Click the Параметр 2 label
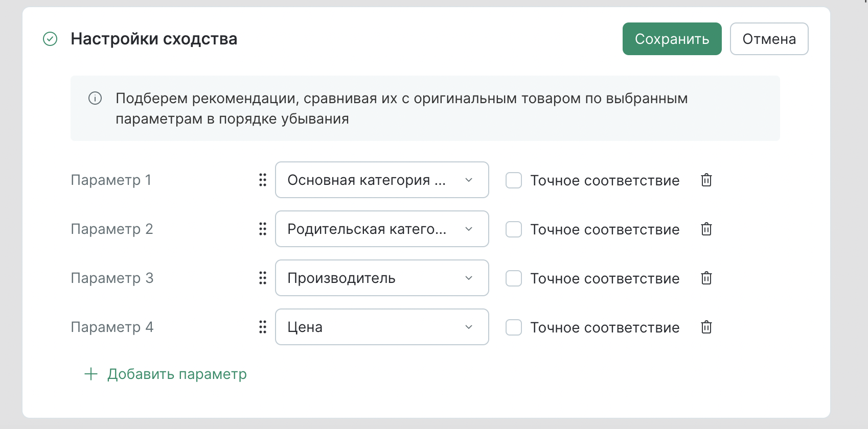The width and height of the screenshot is (868, 429). (112, 229)
